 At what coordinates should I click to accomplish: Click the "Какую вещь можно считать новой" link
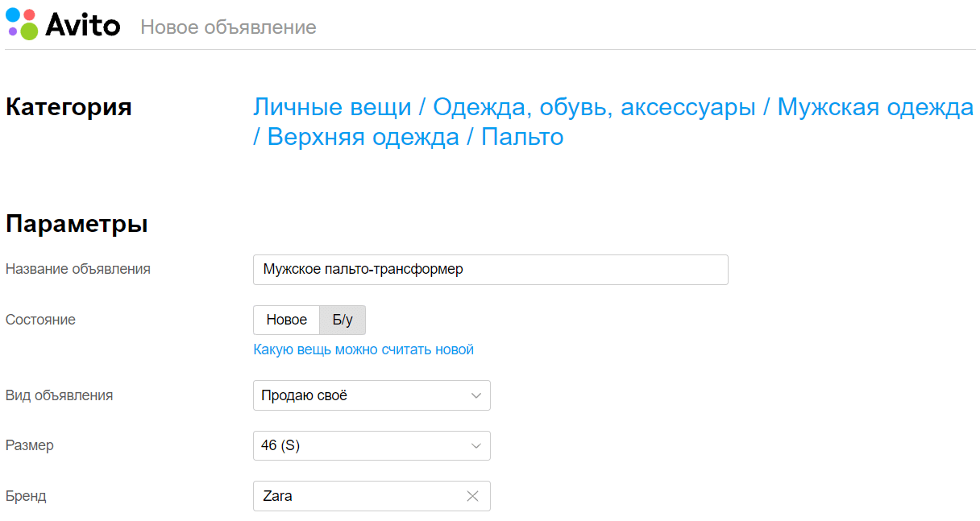(363, 349)
